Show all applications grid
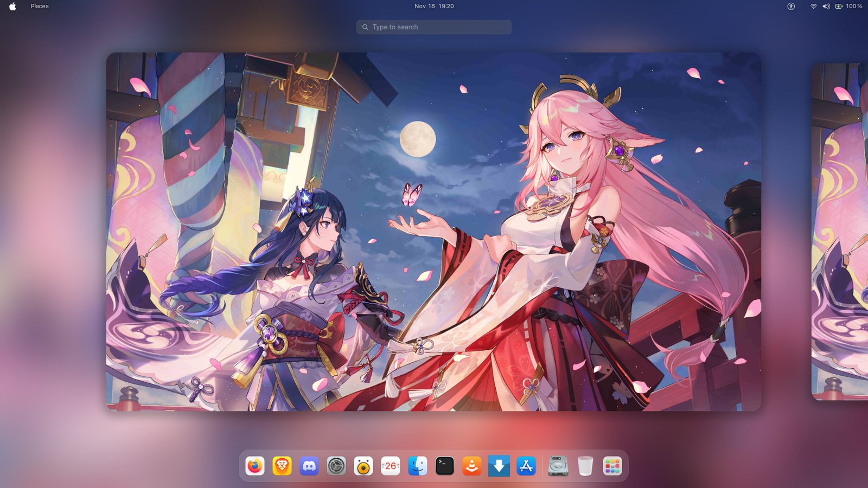This screenshot has height=488, width=868. 612,466
